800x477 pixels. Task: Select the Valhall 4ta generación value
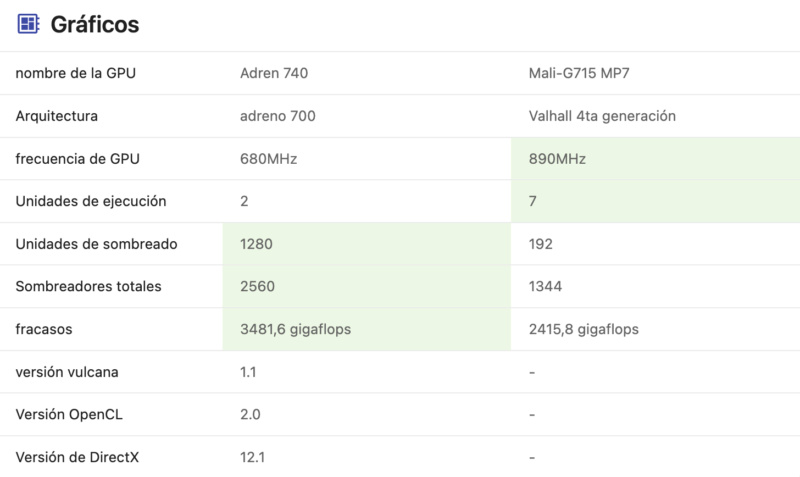[602, 116]
